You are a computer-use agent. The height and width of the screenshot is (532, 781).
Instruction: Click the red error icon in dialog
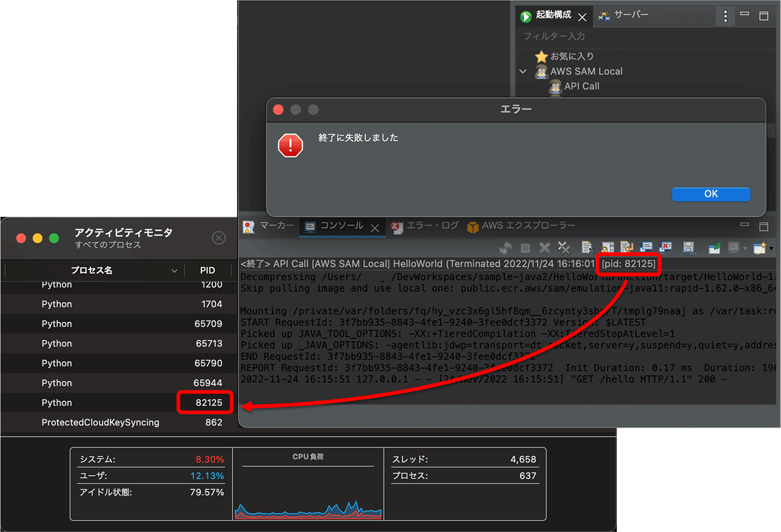(x=290, y=146)
